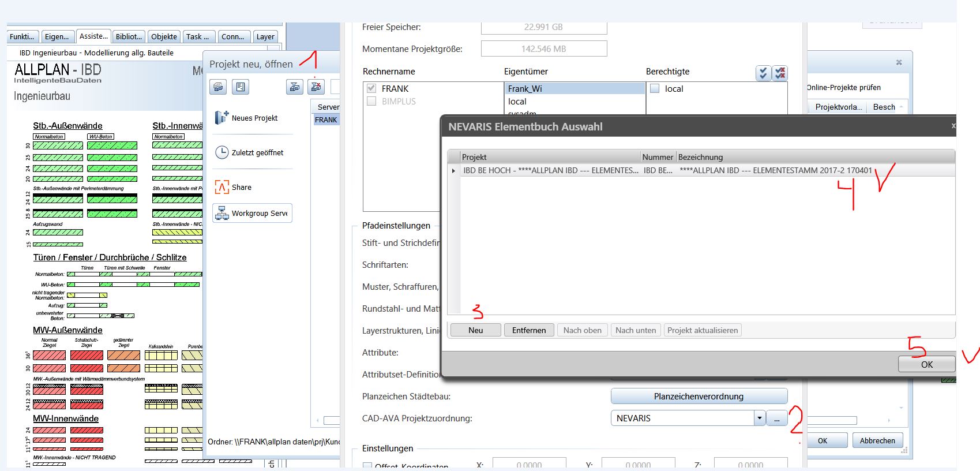980x471 pixels.
Task: Click the MW-Außenwände heading in the assistant
Action: [67, 330]
